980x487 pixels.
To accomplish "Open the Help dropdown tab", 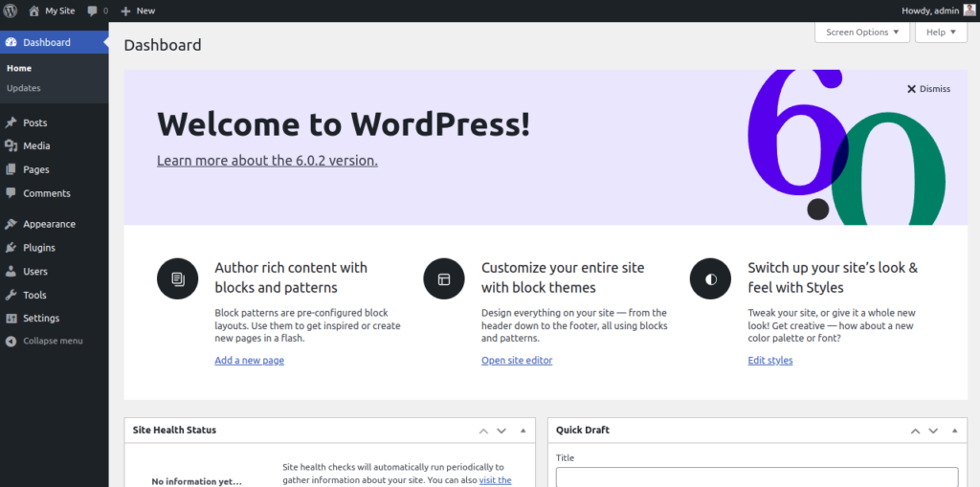I will [941, 32].
